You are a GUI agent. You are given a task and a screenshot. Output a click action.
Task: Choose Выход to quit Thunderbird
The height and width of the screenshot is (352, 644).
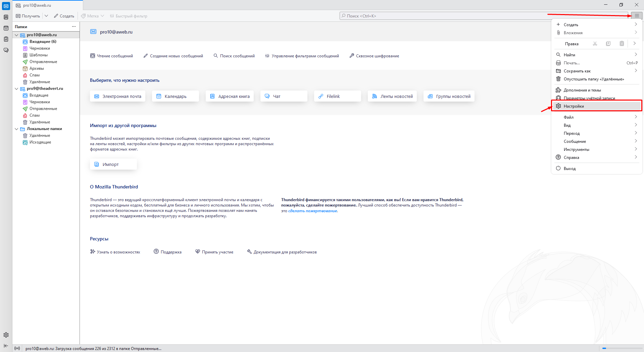(x=597, y=169)
